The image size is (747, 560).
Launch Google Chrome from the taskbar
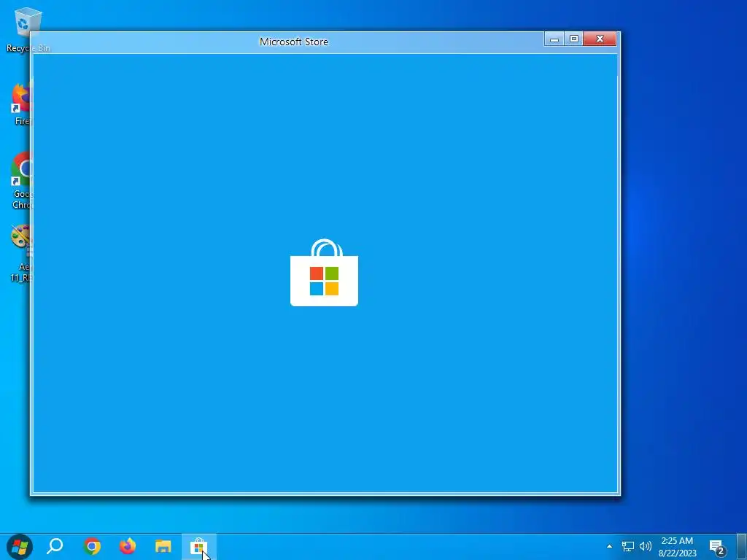(x=91, y=546)
